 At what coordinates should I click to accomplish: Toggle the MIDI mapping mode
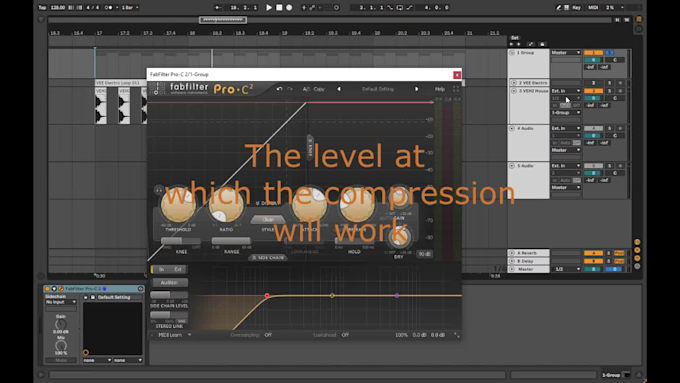(x=593, y=7)
